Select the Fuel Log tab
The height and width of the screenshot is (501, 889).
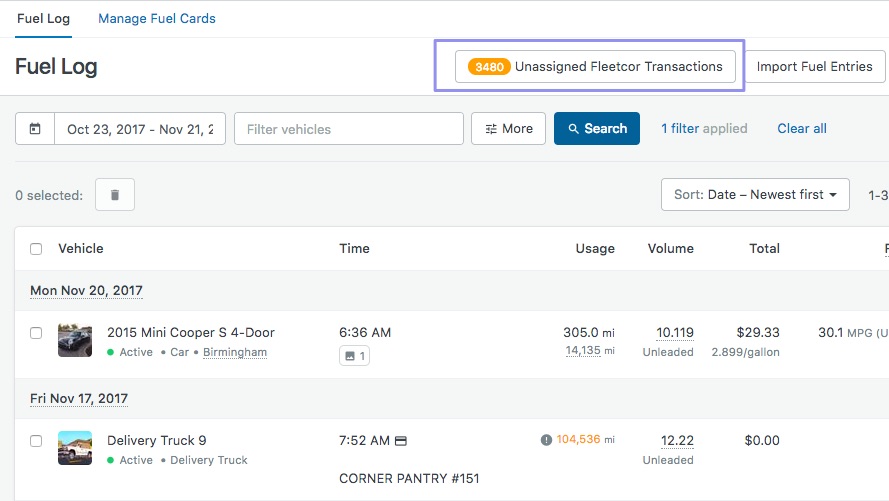pyautogui.click(x=43, y=19)
